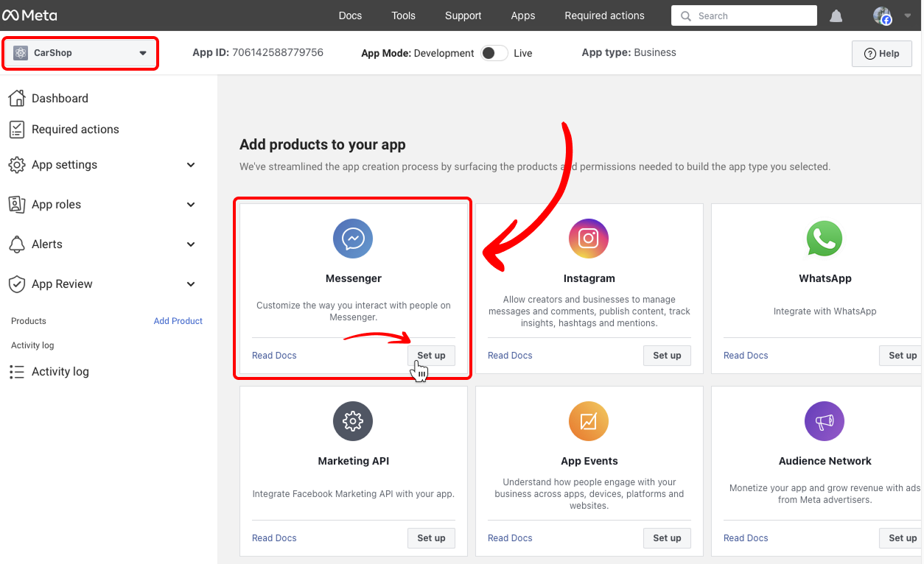Click the App settings gear icon
This screenshot has height=564, width=924.
point(17,165)
